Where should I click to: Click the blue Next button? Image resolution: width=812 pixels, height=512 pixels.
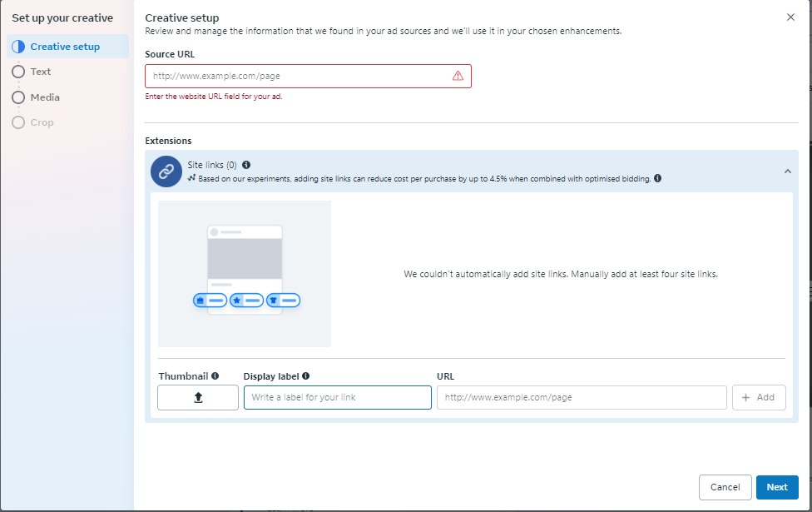pos(777,487)
